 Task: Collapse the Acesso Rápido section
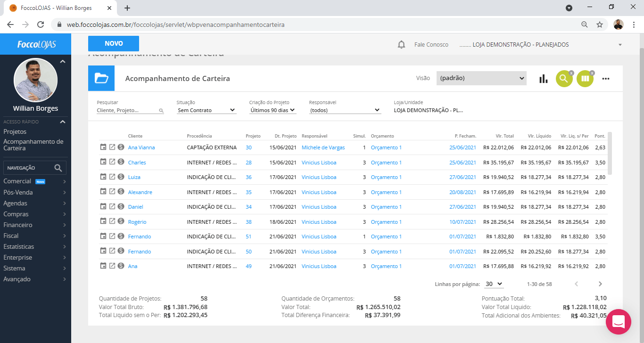pos(63,122)
